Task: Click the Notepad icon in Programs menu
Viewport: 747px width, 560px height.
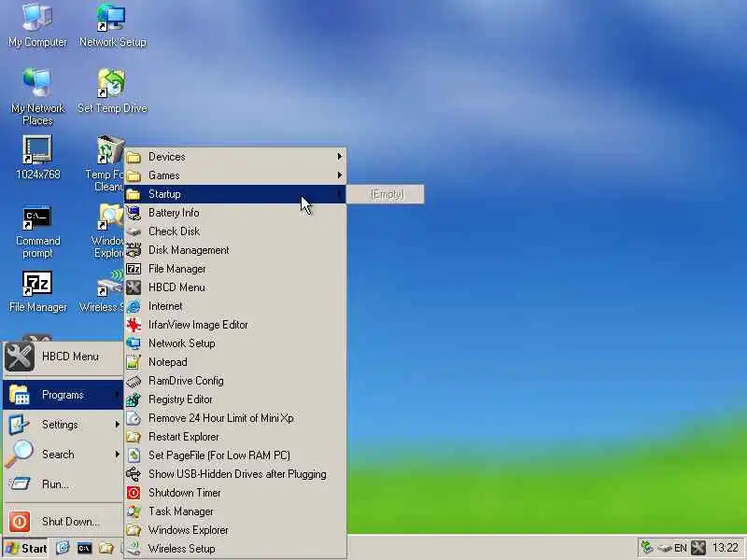Action: pyautogui.click(x=134, y=362)
